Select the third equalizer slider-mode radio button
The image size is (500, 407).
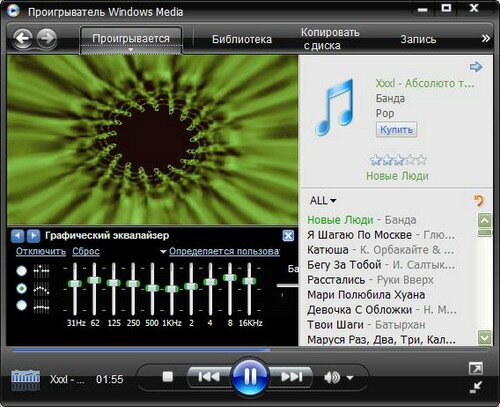(x=22, y=305)
